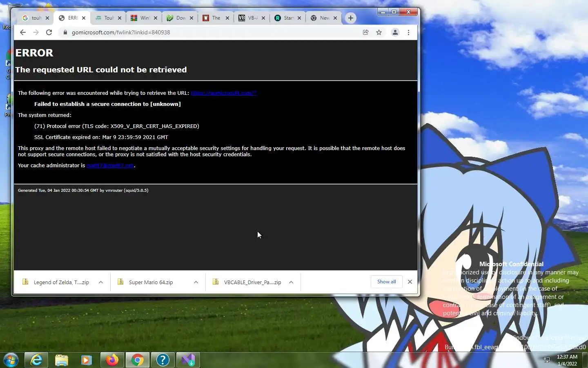This screenshot has width=588, height=368.
Task: Bookmark this page with the star icon
Action: pos(379,32)
